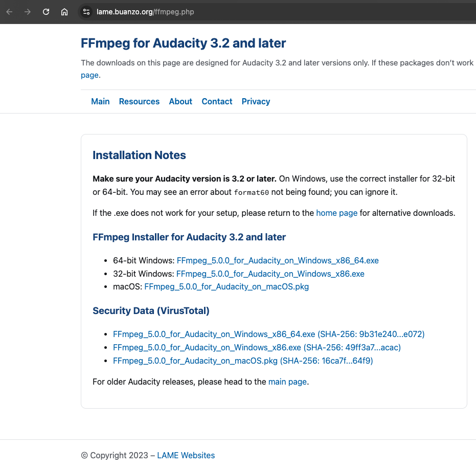Download the macOS FFmpeg package

point(226,286)
